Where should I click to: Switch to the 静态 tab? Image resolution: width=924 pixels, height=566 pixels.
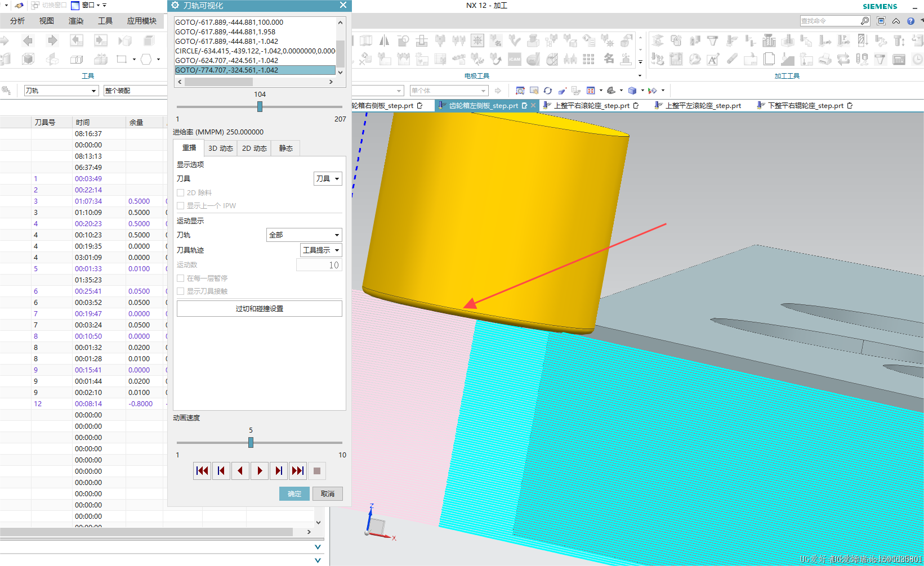(286, 148)
